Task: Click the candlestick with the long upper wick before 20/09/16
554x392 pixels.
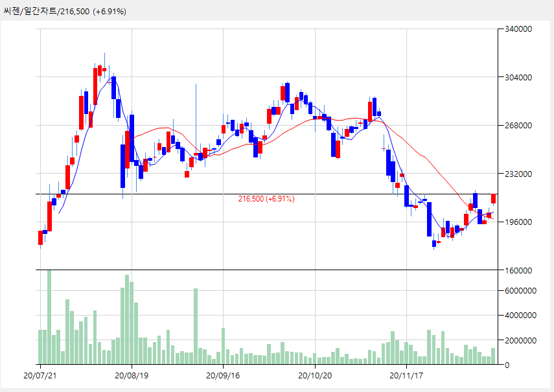Action: [x=196, y=154]
